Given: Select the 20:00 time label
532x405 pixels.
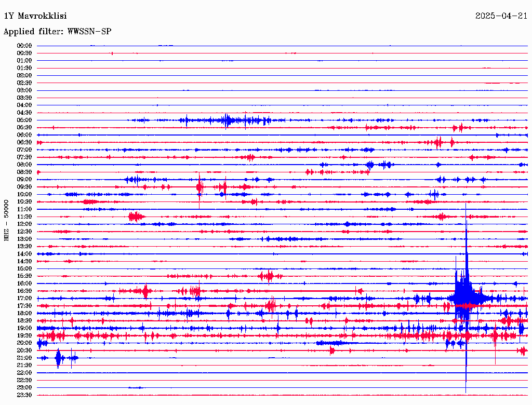Looking at the screenshot, I should [x=24, y=343].
